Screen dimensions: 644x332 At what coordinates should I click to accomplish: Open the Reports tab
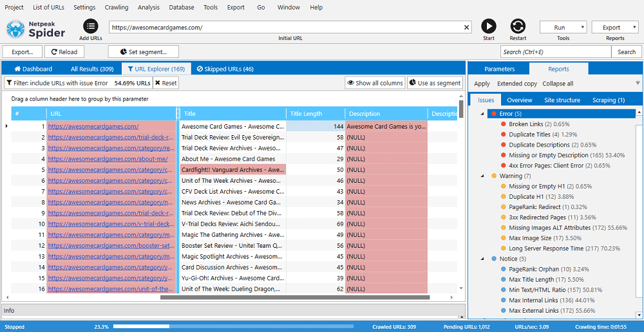558,69
